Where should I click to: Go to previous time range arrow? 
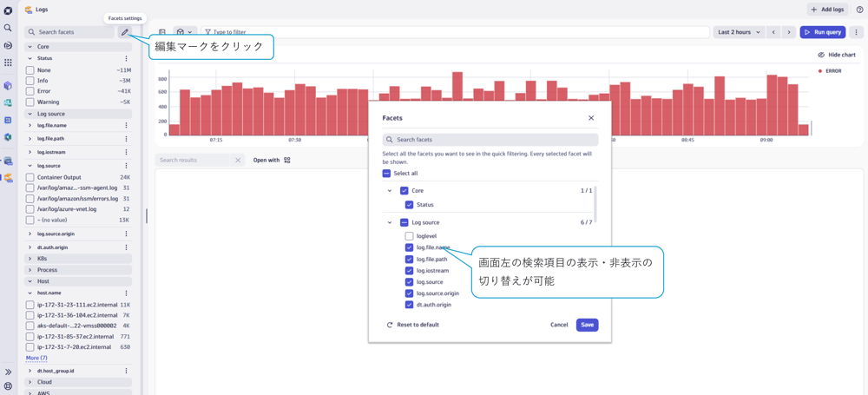tap(773, 32)
